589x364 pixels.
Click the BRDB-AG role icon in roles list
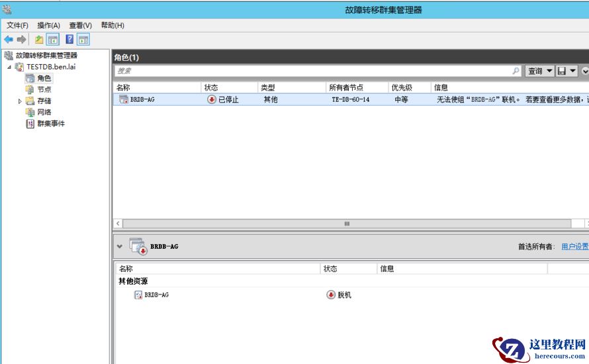pos(124,99)
